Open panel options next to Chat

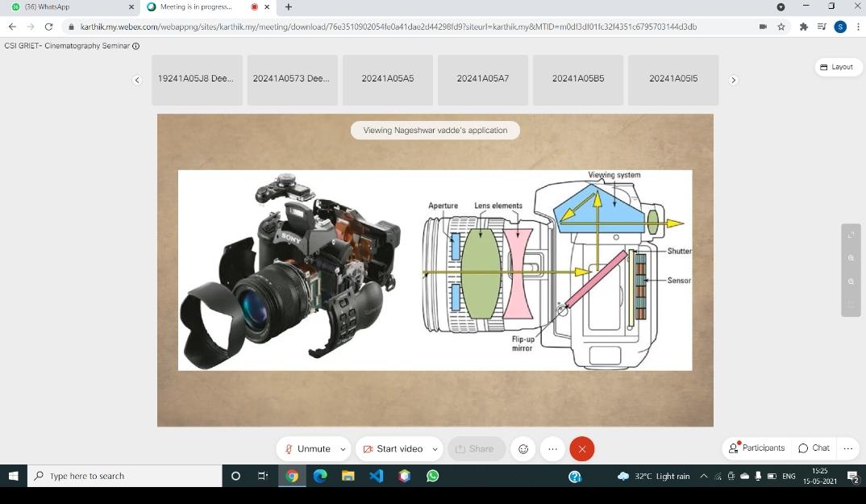pos(847,448)
